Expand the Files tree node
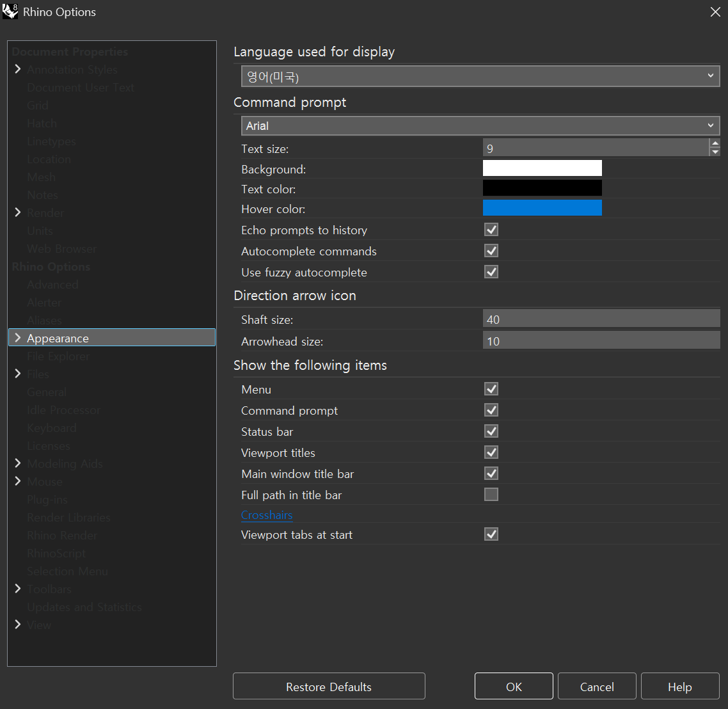This screenshot has width=728, height=709. (x=18, y=373)
